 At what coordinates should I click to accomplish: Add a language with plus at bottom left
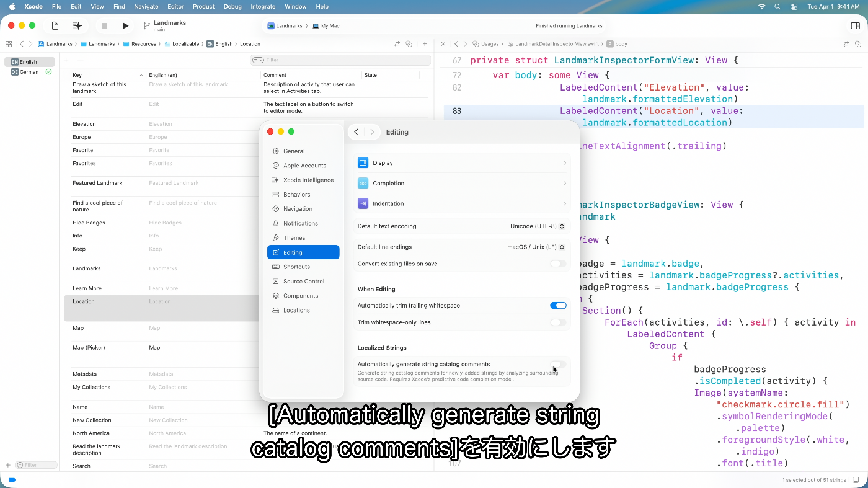tap(8, 465)
